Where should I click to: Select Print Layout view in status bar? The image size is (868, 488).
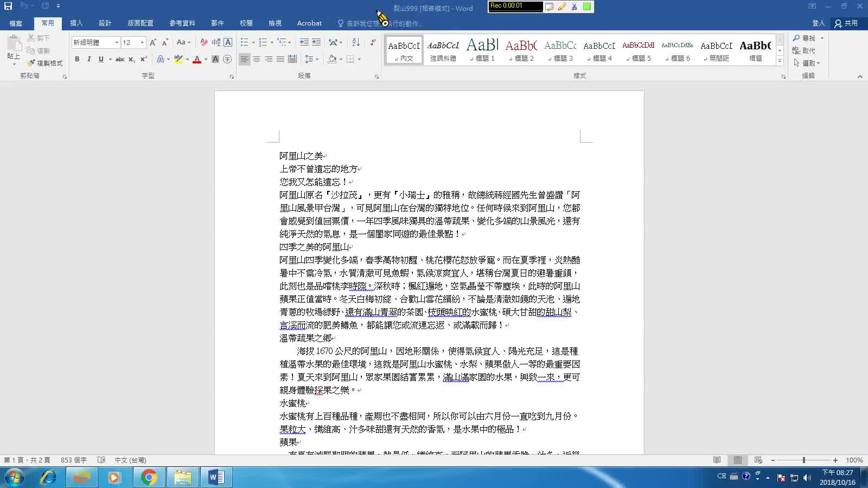[x=738, y=460]
